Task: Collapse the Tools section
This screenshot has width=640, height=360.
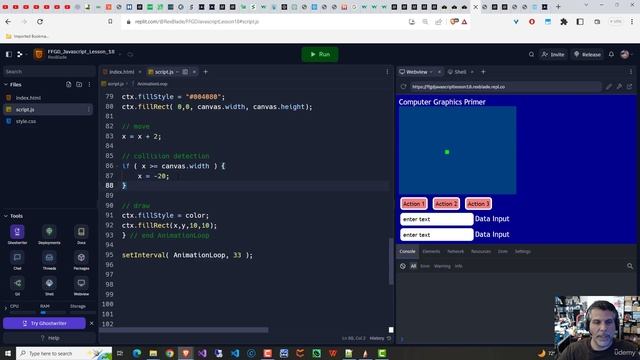Action: pos(6,216)
